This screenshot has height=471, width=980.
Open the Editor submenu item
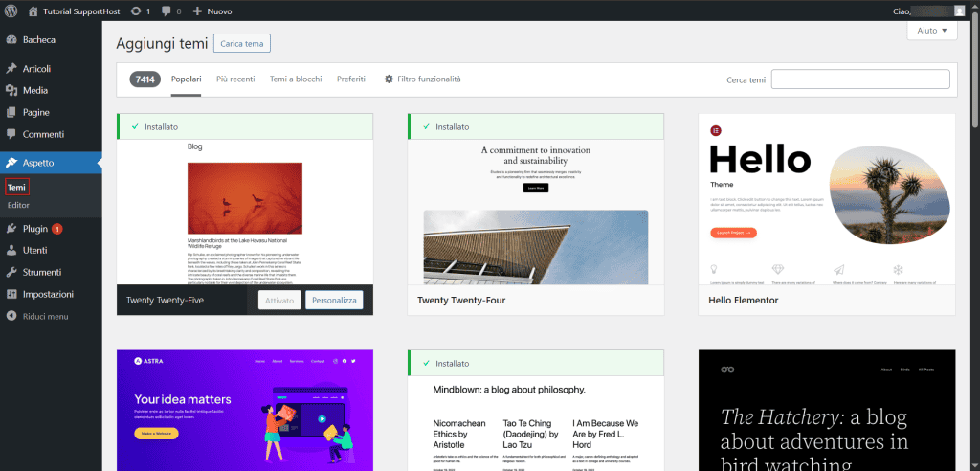[19, 205]
